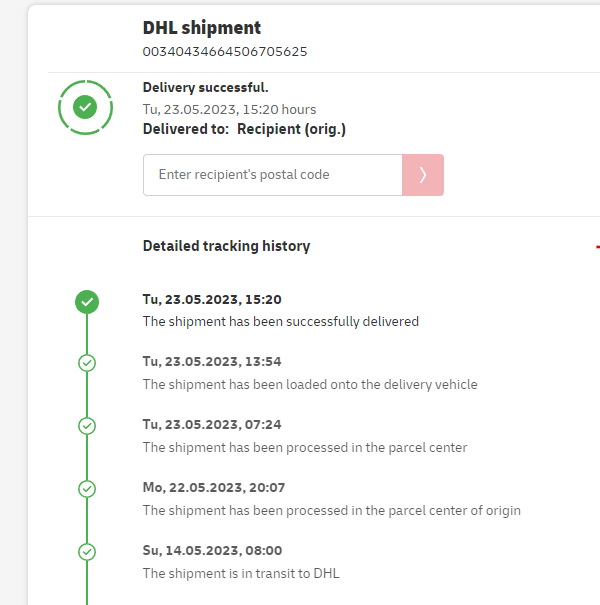The height and width of the screenshot is (605, 600).
Task: Click the checkmark icon beside the 13:54 entry
Action: (87, 363)
